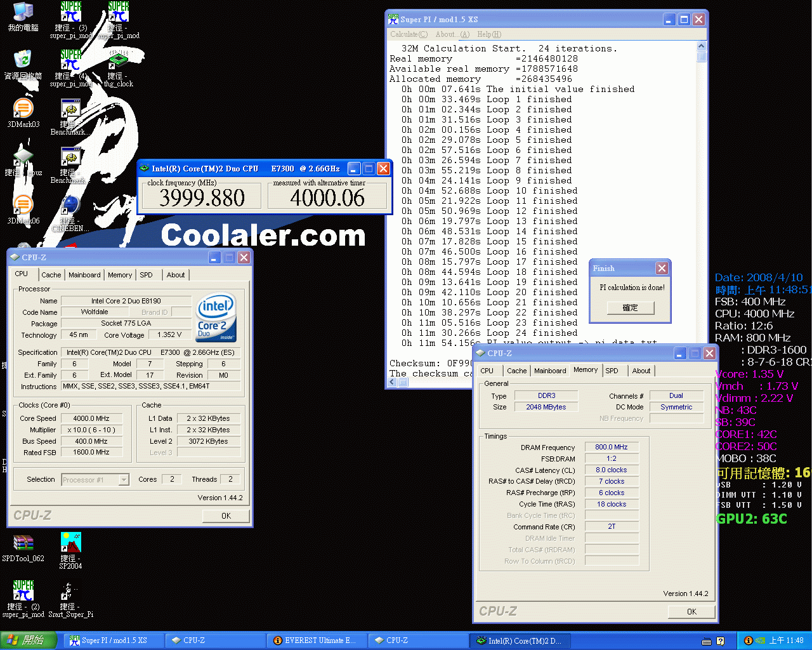The width and height of the screenshot is (812, 650).
Task: Click the Multiplier value x 10.0 ( 6 - 10 )
Action: point(91,430)
